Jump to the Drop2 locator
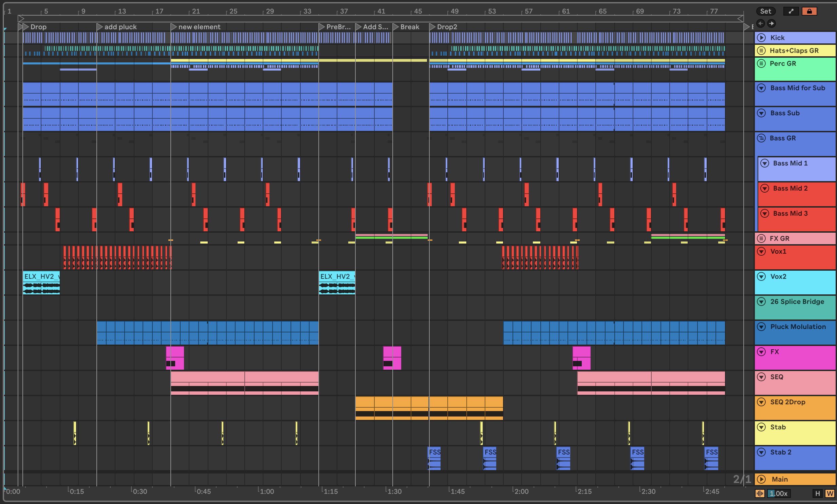This screenshot has width=837, height=504. (x=446, y=27)
